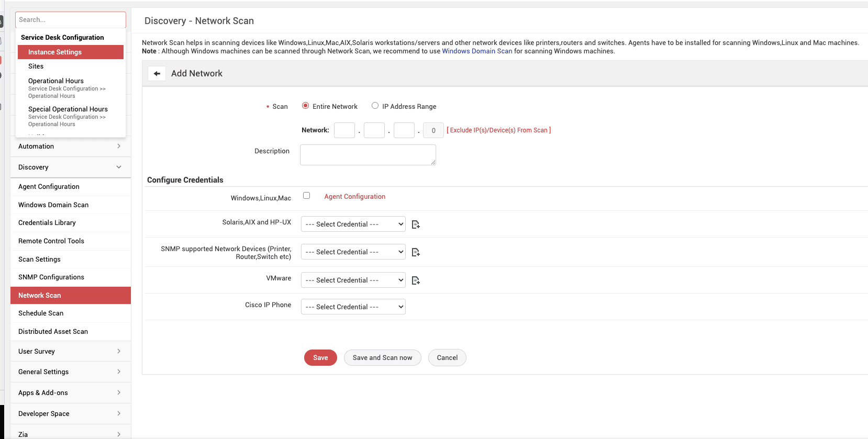
Task: Collapse the Discovery menu section
Action: pyautogui.click(x=71, y=167)
